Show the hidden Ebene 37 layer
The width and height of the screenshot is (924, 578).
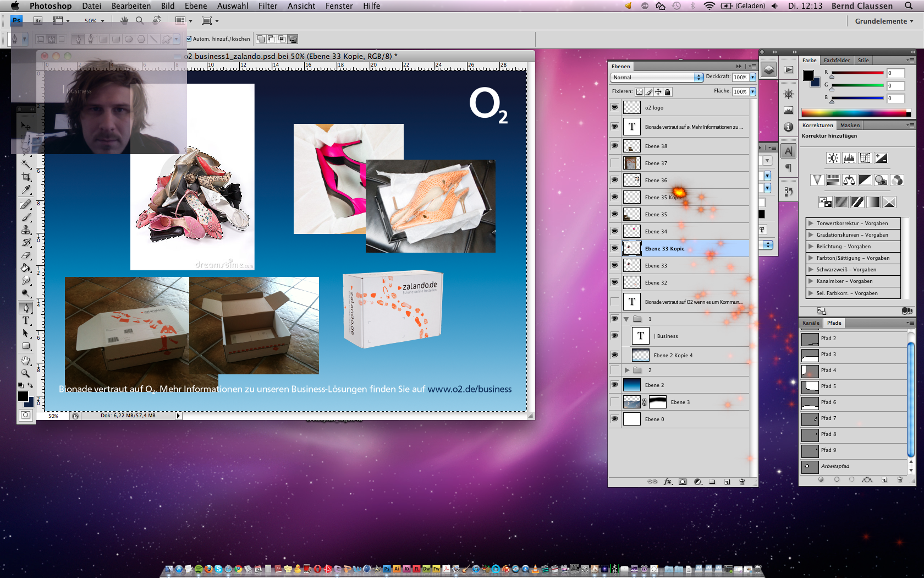(614, 163)
